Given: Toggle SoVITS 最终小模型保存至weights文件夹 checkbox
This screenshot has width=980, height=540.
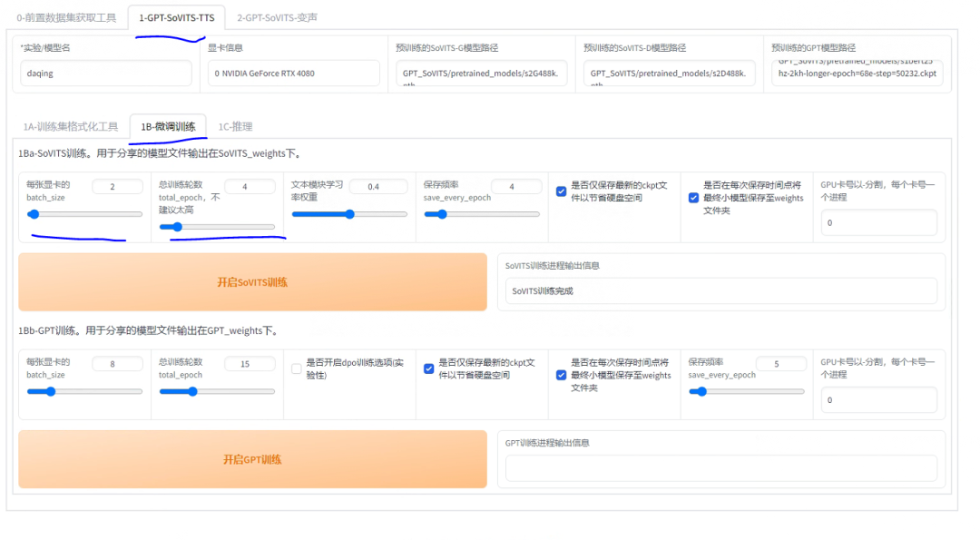Looking at the screenshot, I should click(x=693, y=198).
